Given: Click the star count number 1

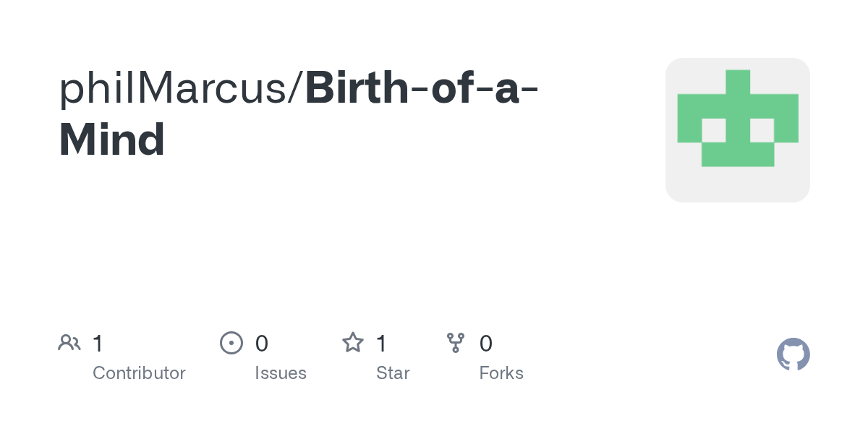Looking at the screenshot, I should pos(381,344).
